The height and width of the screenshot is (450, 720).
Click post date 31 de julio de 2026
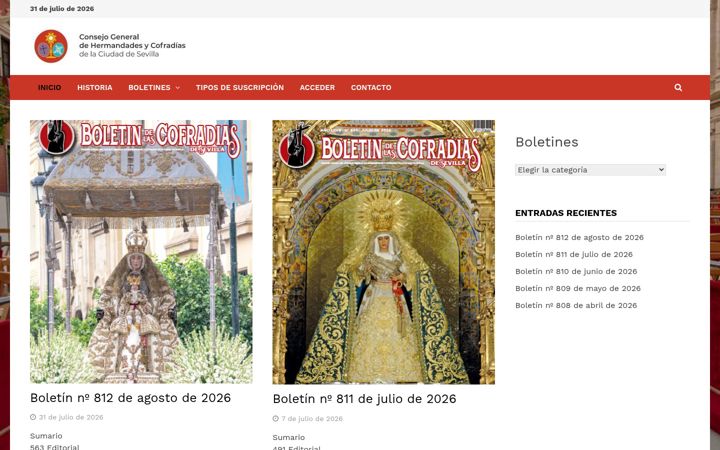pyautogui.click(x=71, y=417)
